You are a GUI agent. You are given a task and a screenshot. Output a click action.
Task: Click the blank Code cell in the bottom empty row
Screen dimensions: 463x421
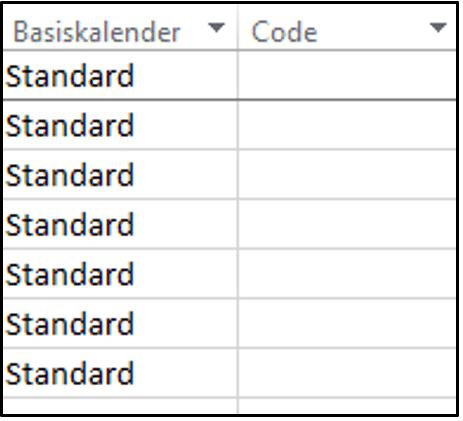click(347, 406)
